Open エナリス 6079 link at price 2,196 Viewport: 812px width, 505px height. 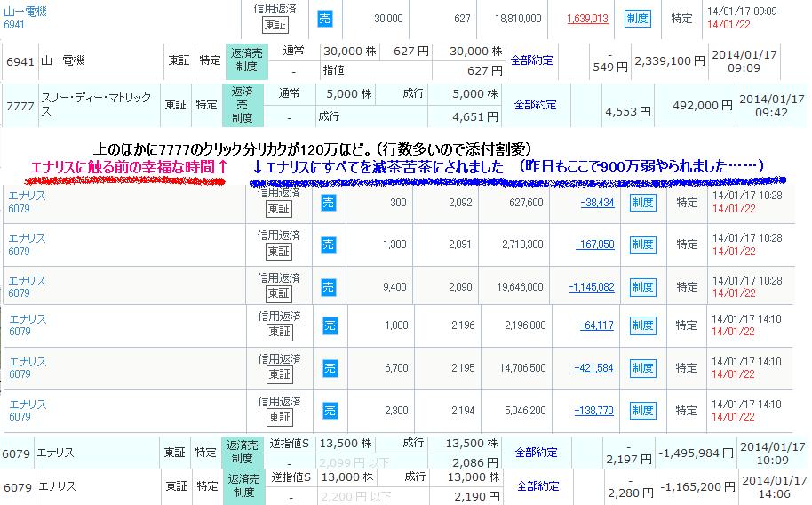coord(28,325)
